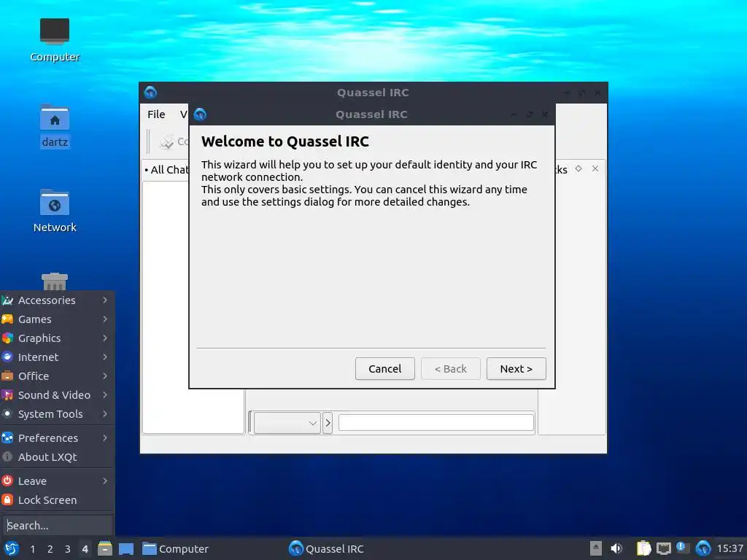The width and height of the screenshot is (747, 560).
Task: Select About LXQt entry
Action: click(x=56, y=456)
